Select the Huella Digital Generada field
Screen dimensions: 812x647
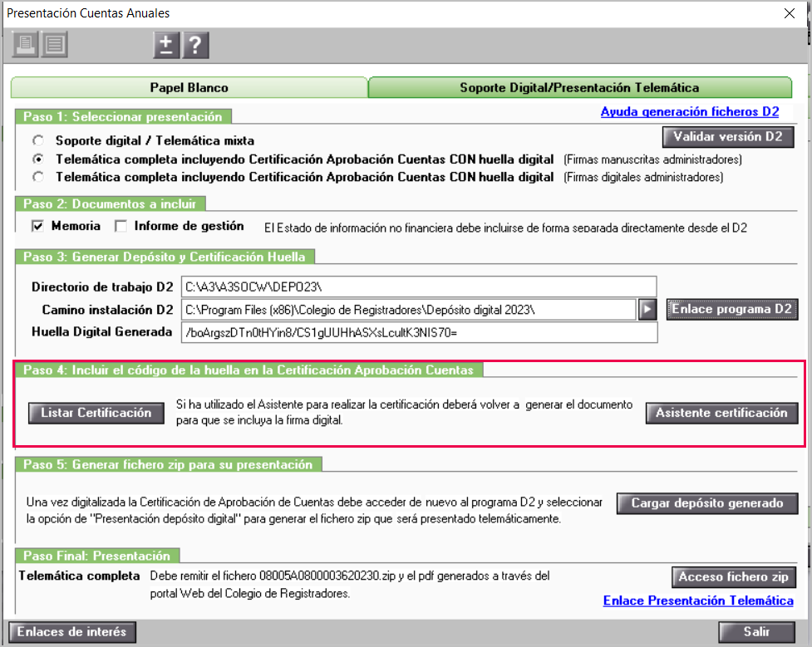[x=420, y=332]
